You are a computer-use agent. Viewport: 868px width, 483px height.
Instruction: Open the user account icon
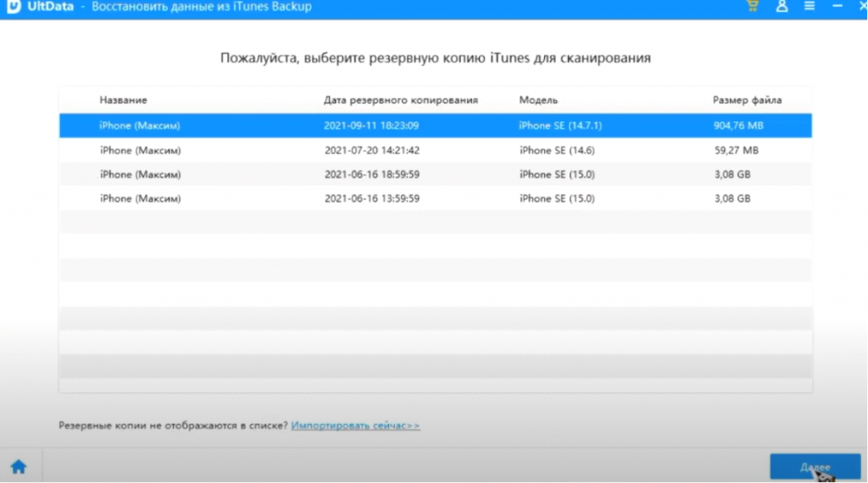point(782,7)
